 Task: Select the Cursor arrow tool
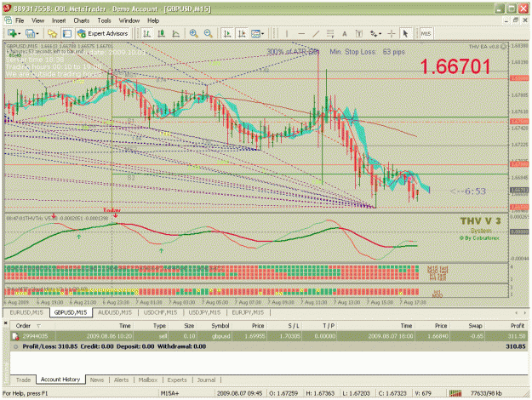(x=405, y=33)
